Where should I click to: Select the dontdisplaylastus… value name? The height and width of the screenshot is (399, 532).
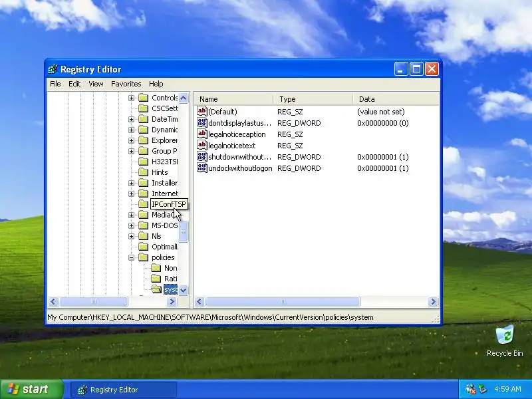tap(240, 123)
